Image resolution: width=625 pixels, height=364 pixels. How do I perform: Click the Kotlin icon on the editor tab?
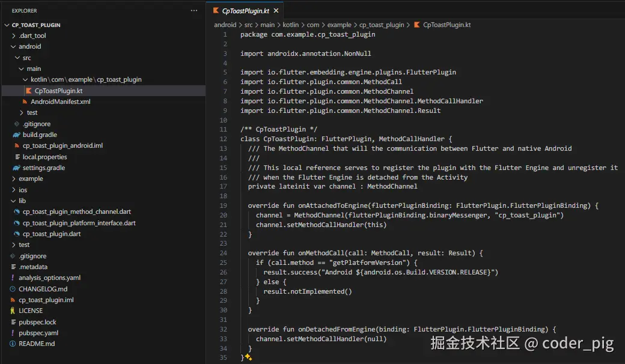pos(216,11)
